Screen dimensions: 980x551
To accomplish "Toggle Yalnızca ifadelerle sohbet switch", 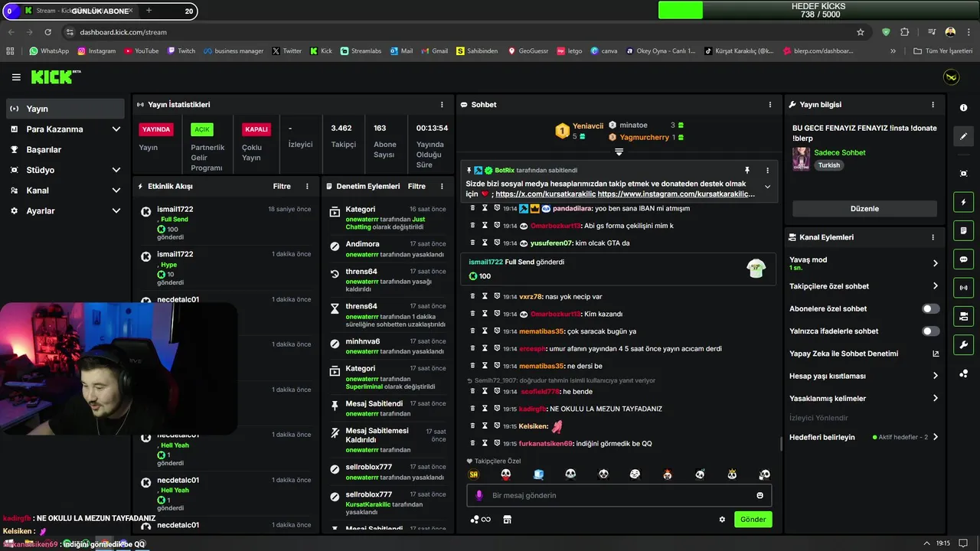I will tap(930, 331).
